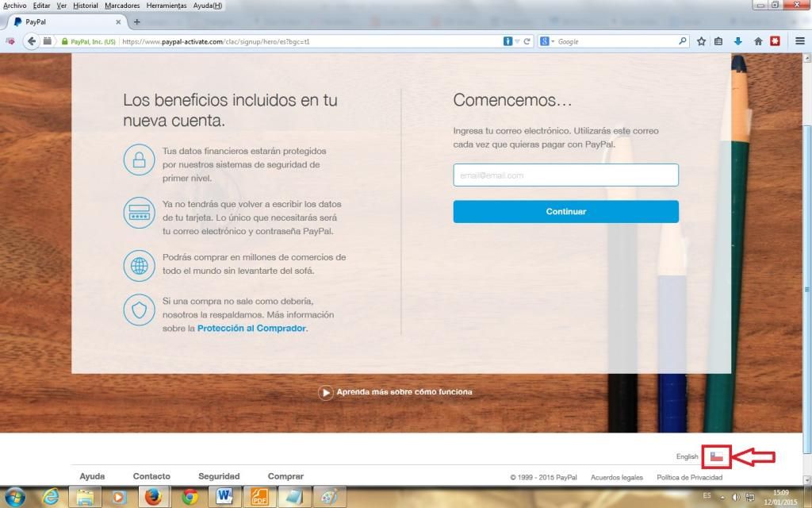Open Windows Explorer folder in taskbar
Screen dimensions: 812x508
click(85, 498)
